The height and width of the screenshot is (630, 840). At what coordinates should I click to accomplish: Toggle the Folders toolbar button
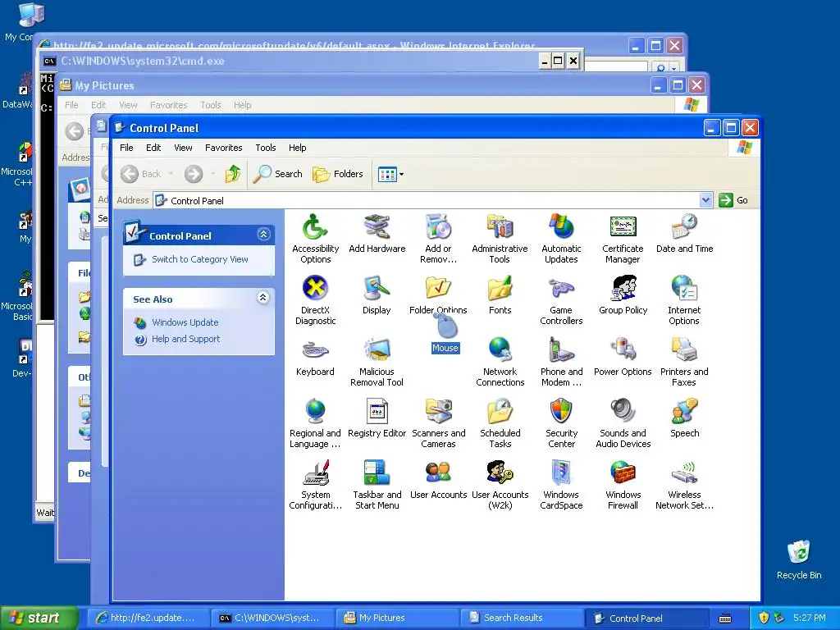[338, 174]
